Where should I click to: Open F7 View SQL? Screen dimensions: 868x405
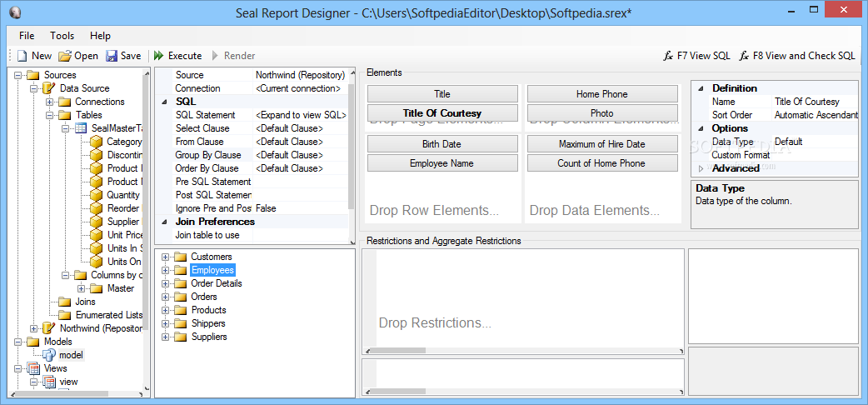697,55
